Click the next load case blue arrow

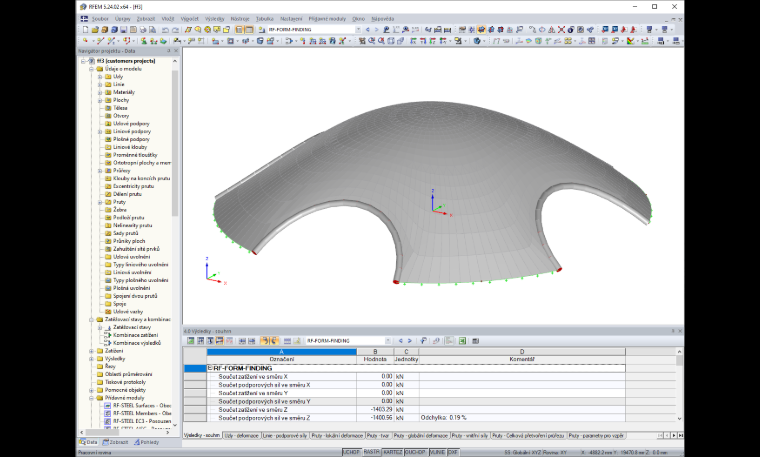377,30
